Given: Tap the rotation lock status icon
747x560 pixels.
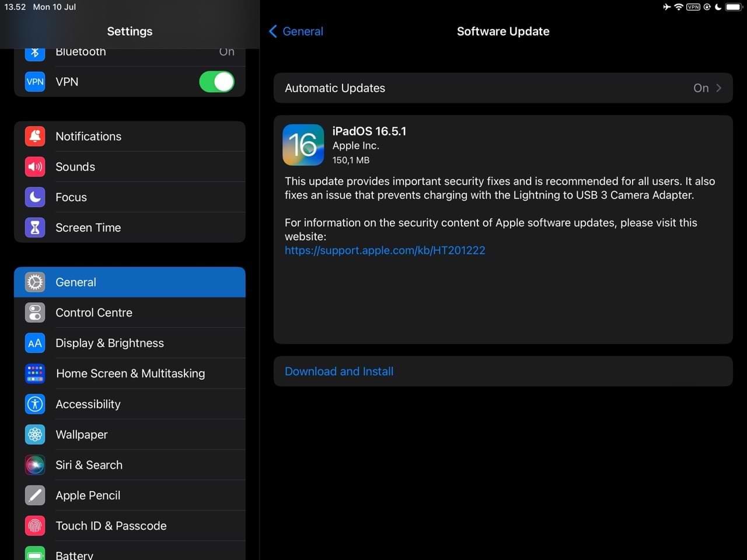Looking at the screenshot, I should pos(707,7).
